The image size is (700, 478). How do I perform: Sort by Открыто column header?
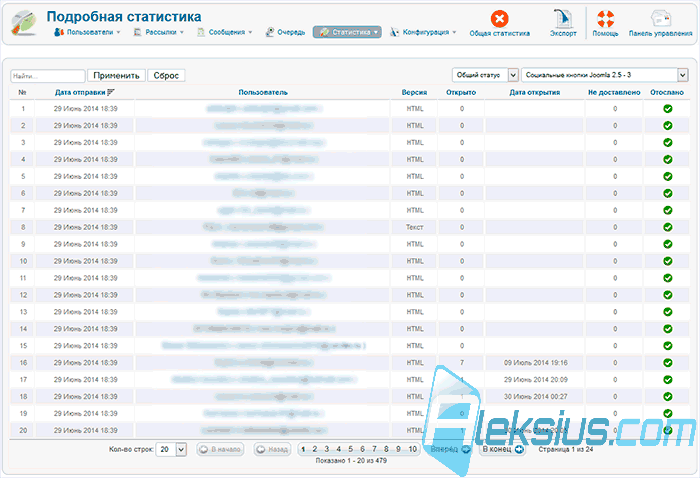(461, 92)
